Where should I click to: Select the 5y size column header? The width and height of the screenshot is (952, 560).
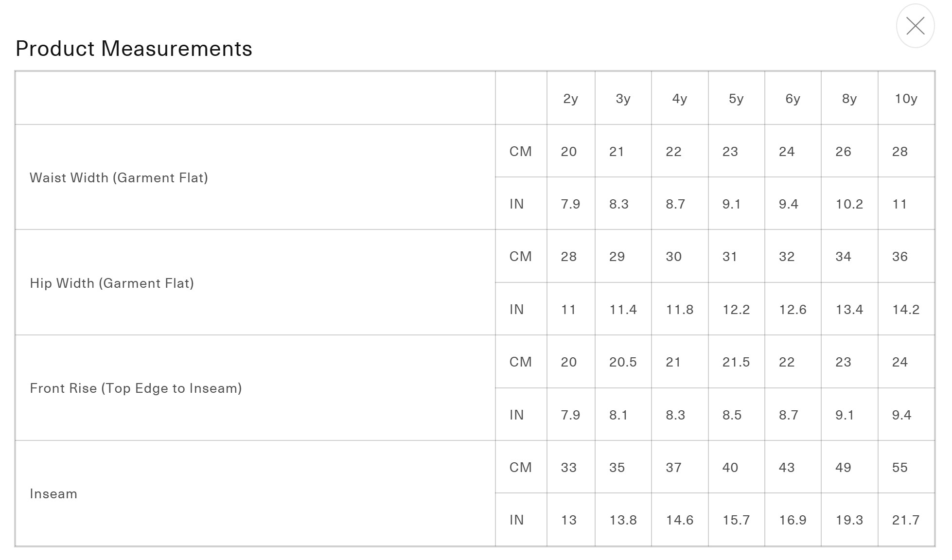pyautogui.click(x=736, y=99)
